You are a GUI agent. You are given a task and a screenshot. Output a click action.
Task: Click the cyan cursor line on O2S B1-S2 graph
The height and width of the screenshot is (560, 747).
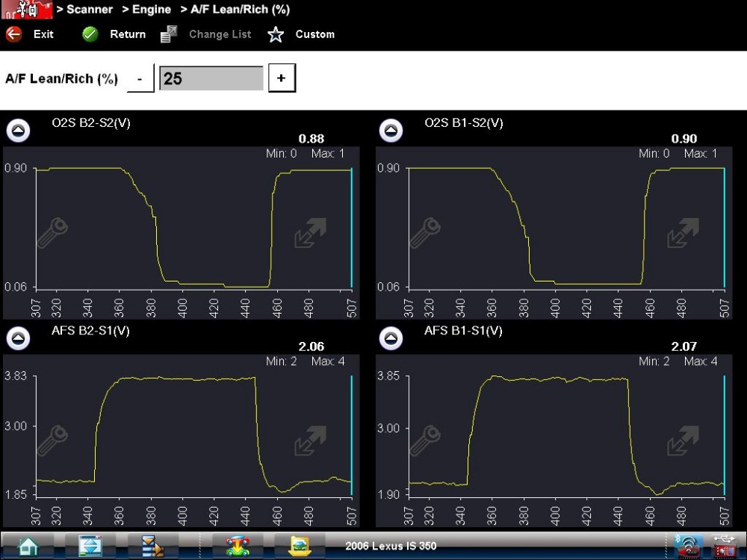(x=724, y=228)
